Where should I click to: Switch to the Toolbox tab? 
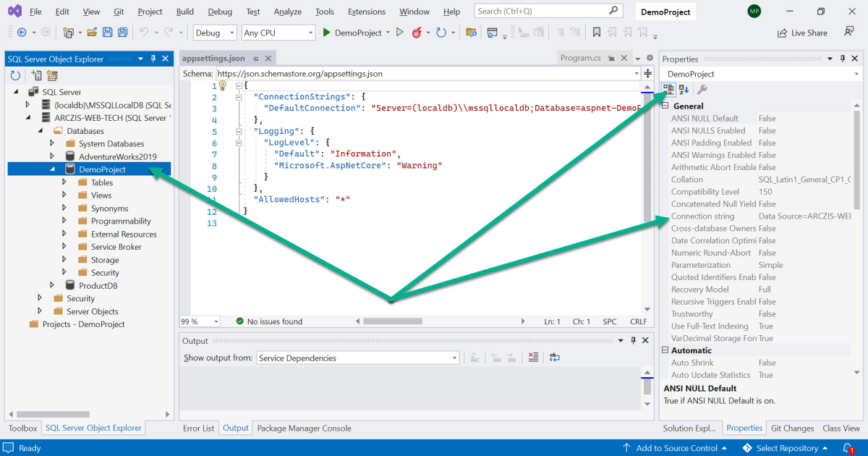click(22, 428)
